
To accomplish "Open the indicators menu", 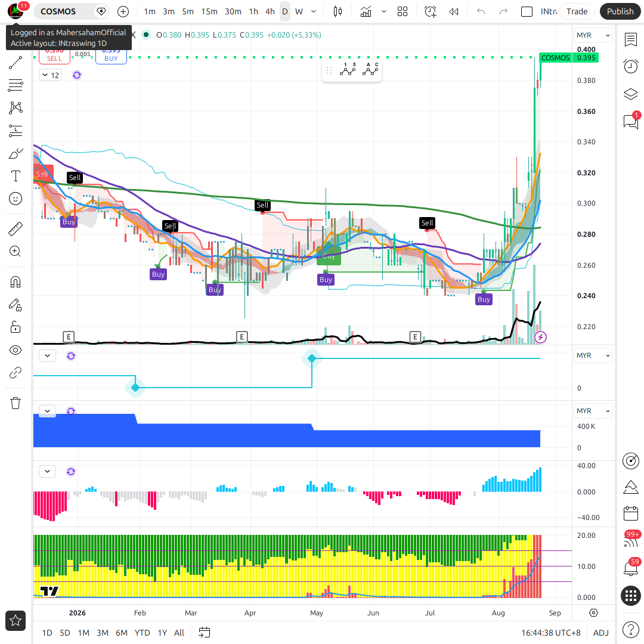I will [x=366, y=11].
